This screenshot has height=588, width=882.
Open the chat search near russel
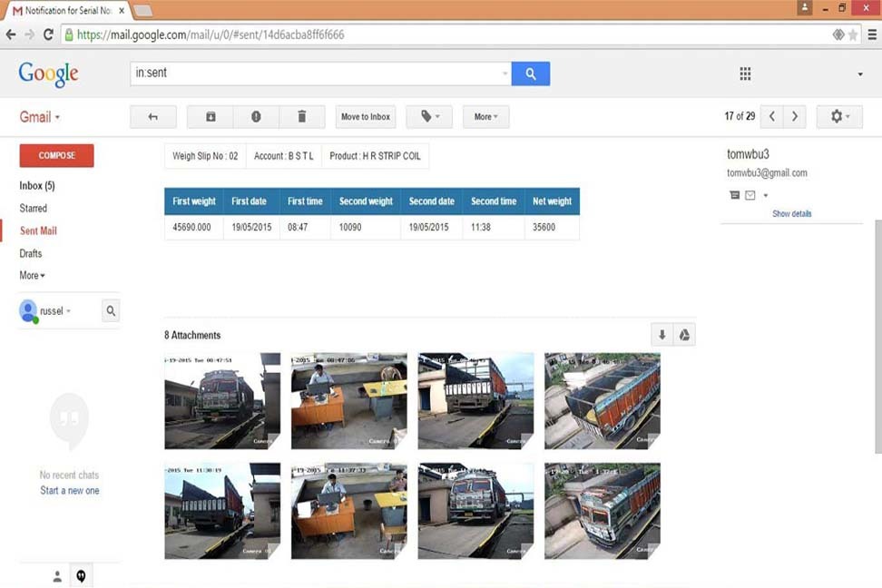tap(110, 310)
